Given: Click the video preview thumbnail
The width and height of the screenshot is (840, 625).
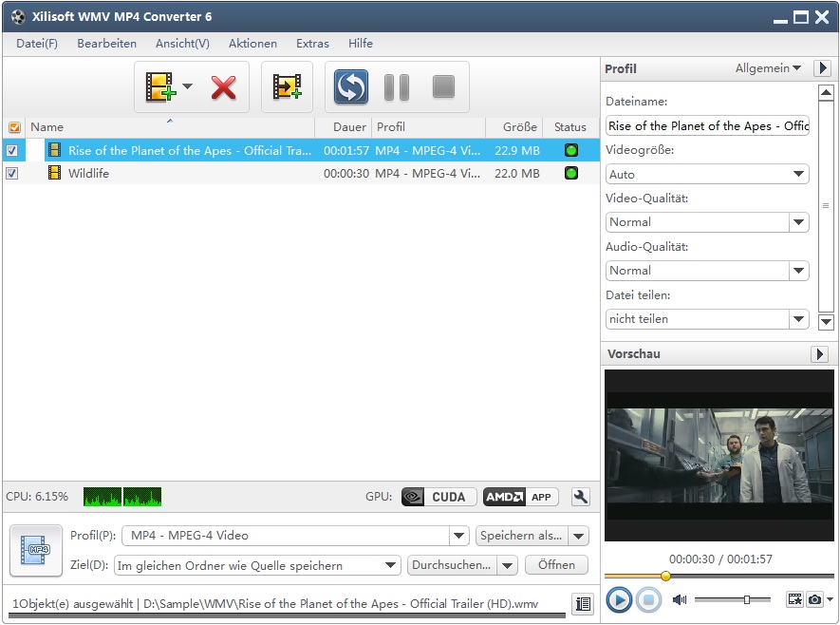Looking at the screenshot, I should tap(719, 455).
